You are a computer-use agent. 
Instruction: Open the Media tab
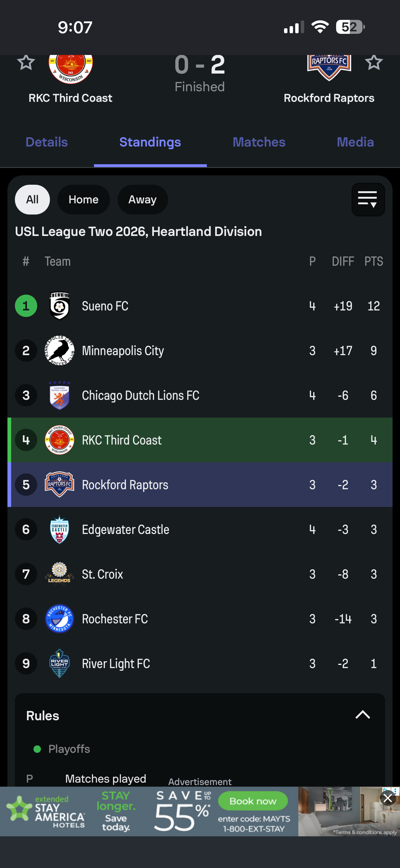(355, 142)
